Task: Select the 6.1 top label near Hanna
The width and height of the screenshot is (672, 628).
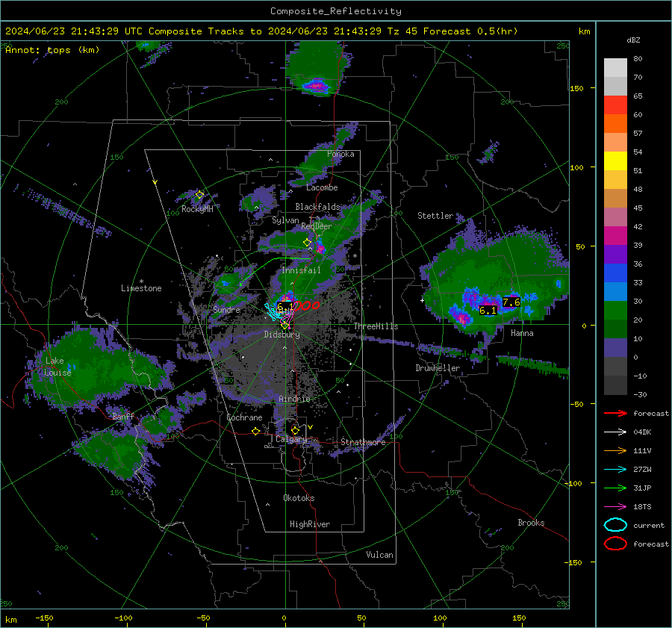Action: [488, 311]
